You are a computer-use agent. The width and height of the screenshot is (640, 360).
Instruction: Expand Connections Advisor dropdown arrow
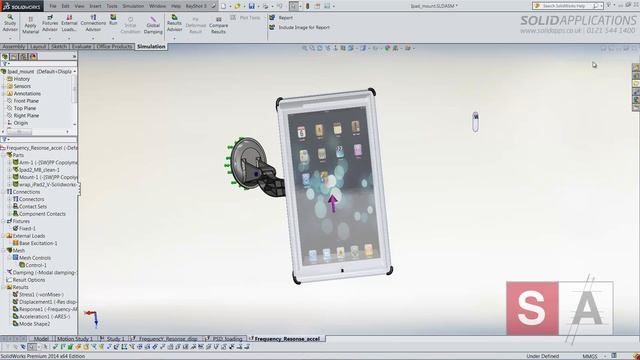coord(93,38)
